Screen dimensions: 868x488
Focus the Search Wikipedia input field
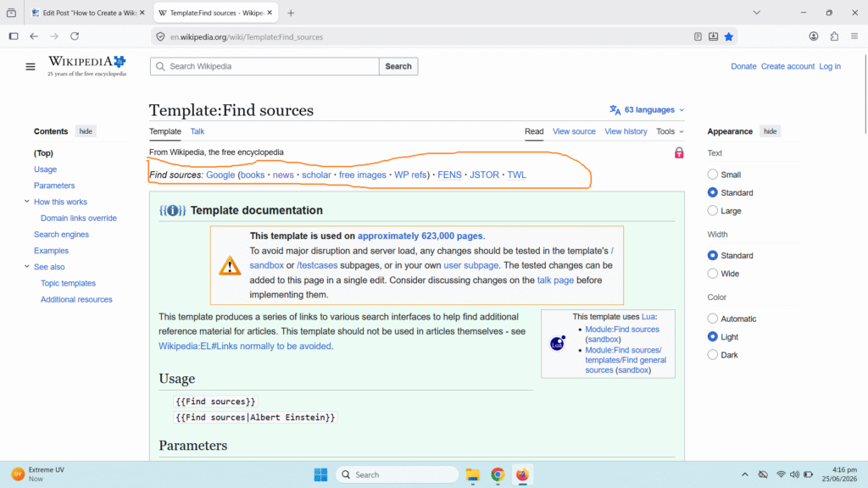264,66
